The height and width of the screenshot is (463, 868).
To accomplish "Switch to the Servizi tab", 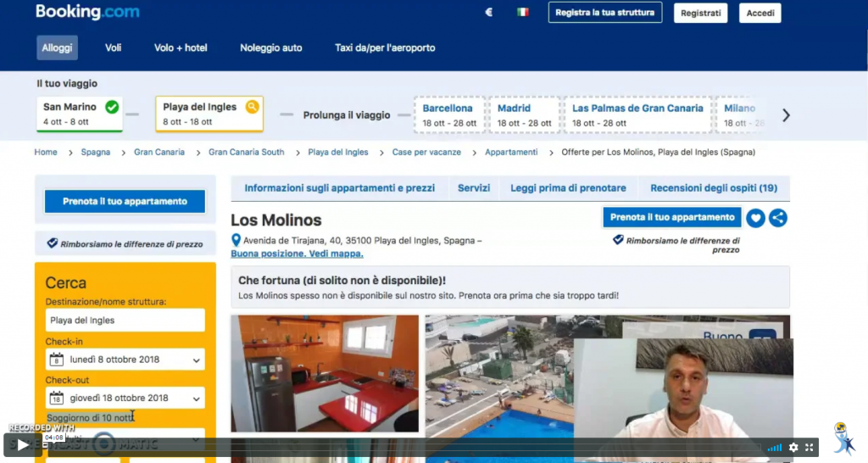I will pyautogui.click(x=474, y=188).
